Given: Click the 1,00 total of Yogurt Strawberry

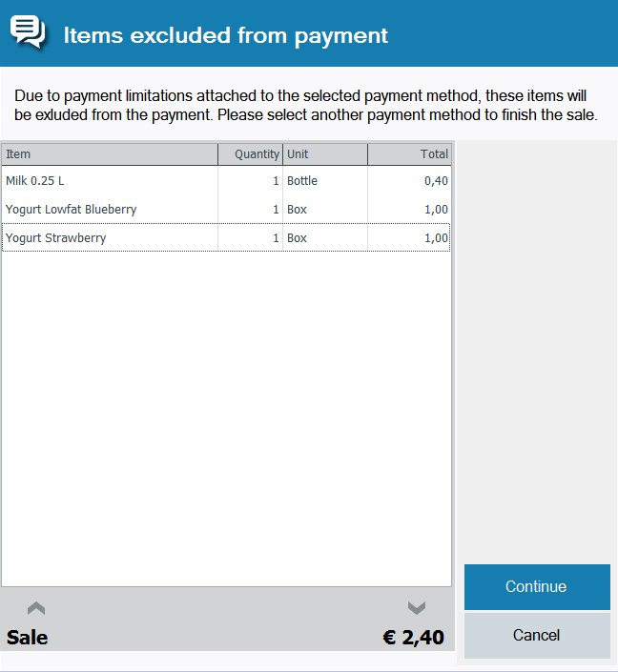Looking at the screenshot, I should (436, 238).
